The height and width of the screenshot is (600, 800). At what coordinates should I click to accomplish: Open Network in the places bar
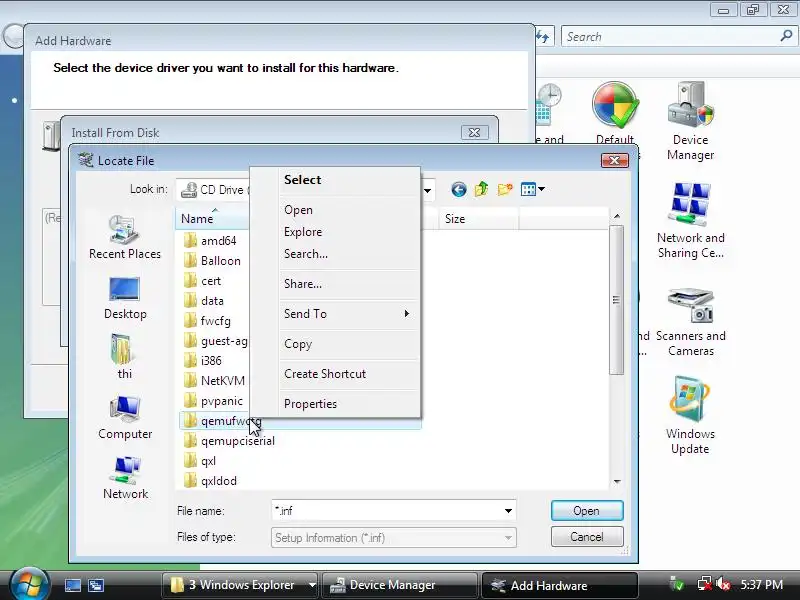[125, 478]
